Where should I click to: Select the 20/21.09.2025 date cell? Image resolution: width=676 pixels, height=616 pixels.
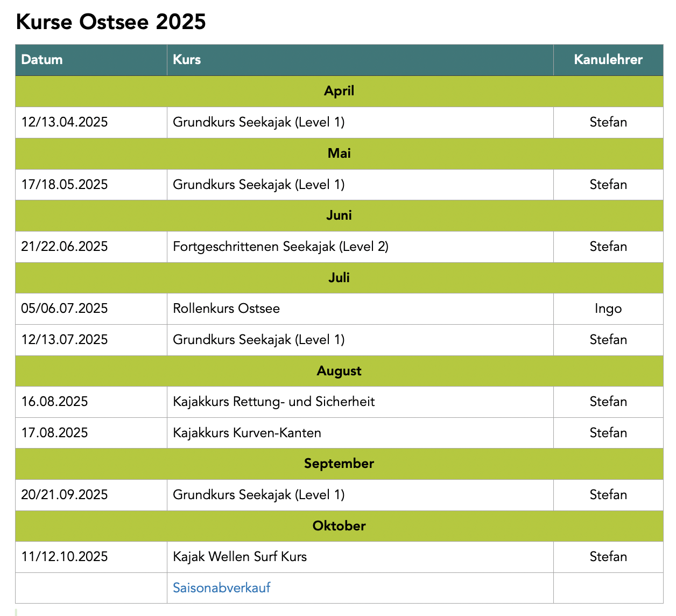click(x=65, y=495)
